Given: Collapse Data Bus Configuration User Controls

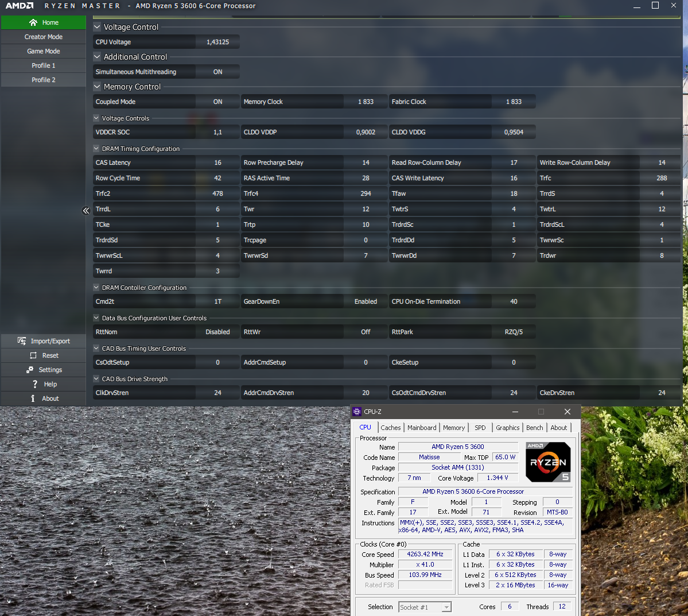Looking at the screenshot, I should pyautogui.click(x=96, y=318).
